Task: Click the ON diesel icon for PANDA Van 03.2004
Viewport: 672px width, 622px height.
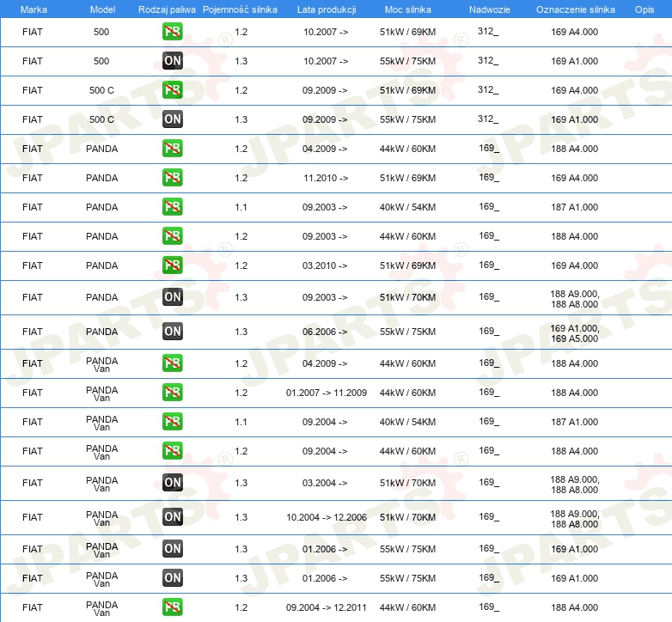Action: [172, 482]
